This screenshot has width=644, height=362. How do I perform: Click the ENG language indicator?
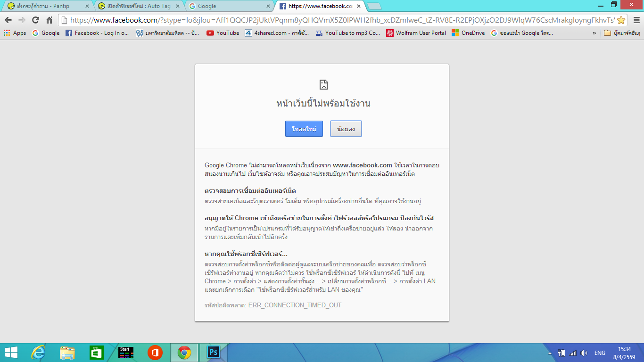click(600, 353)
